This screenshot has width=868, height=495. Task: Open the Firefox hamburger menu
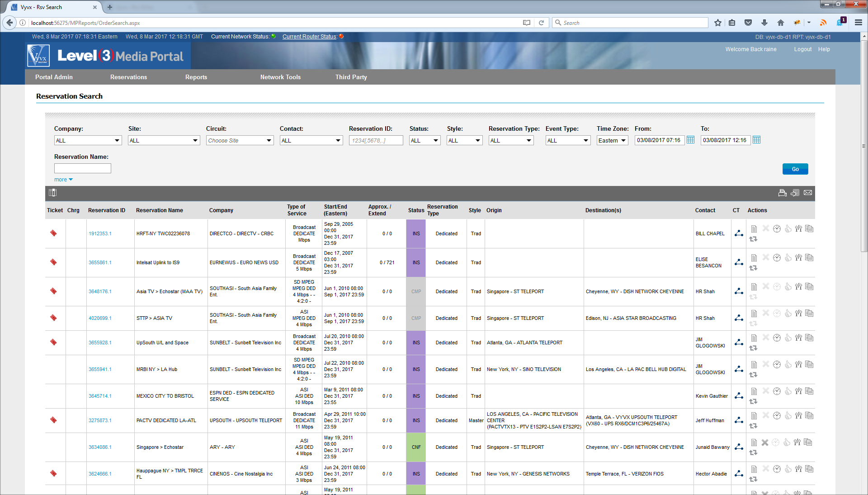(x=858, y=23)
